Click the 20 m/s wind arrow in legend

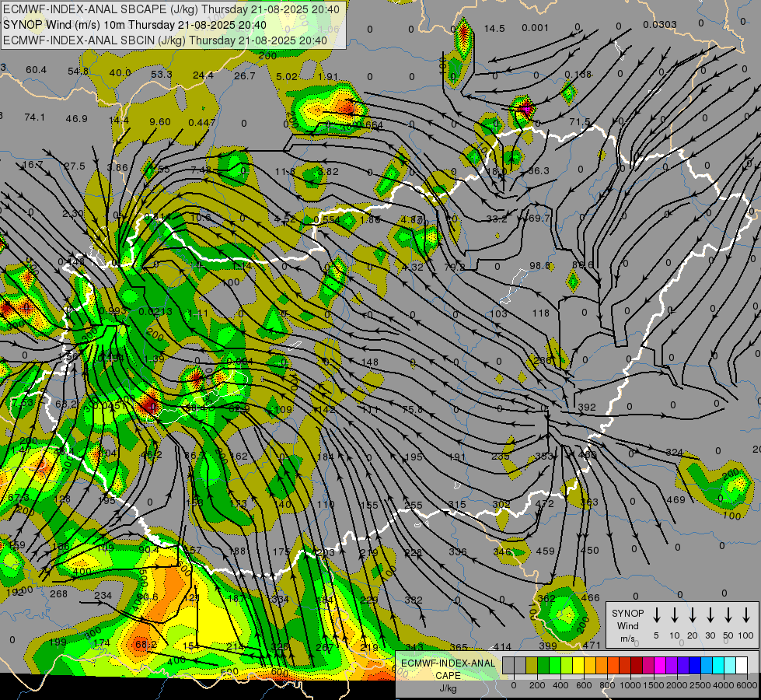pyautogui.click(x=693, y=615)
